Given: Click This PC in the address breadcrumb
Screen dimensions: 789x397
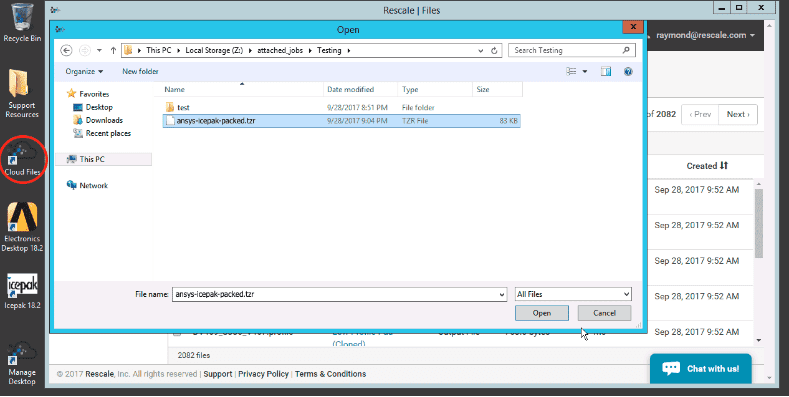Looking at the screenshot, I should coord(159,50).
